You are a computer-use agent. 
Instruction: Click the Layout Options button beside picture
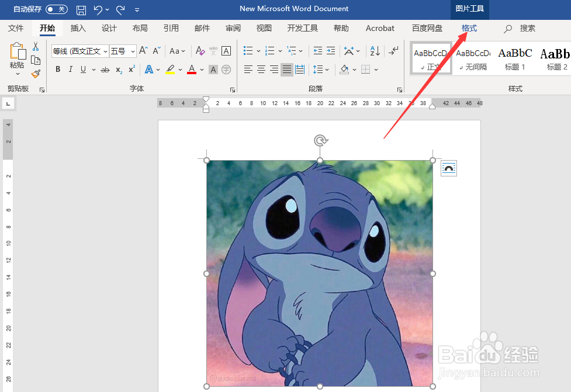click(x=449, y=168)
